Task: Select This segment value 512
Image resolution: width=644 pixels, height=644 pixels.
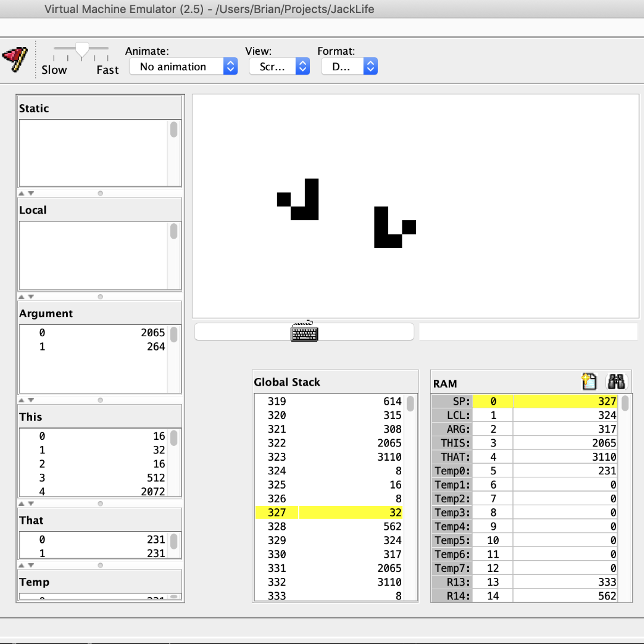Action: (x=156, y=478)
